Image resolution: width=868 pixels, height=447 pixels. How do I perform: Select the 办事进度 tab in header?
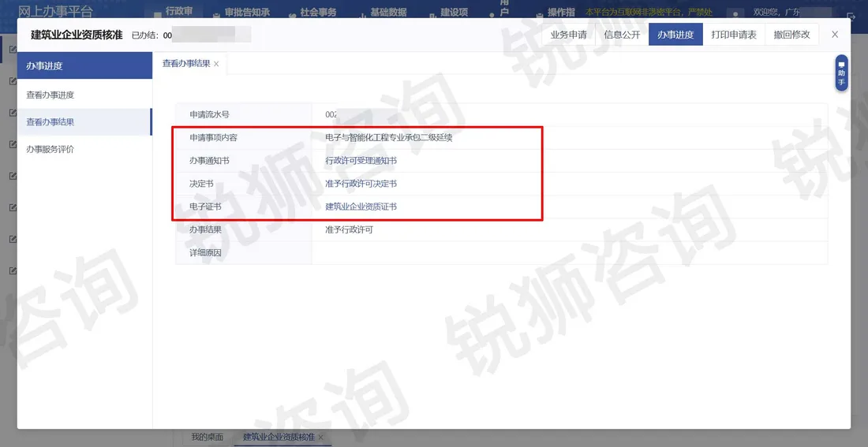[675, 35]
